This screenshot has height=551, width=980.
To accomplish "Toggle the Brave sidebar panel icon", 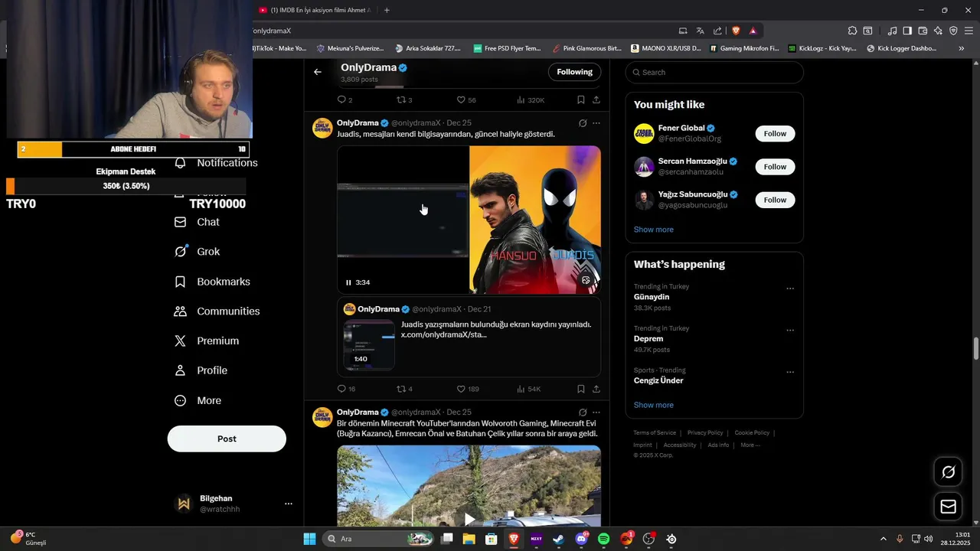I will pyautogui.click(x=907, y=31).
